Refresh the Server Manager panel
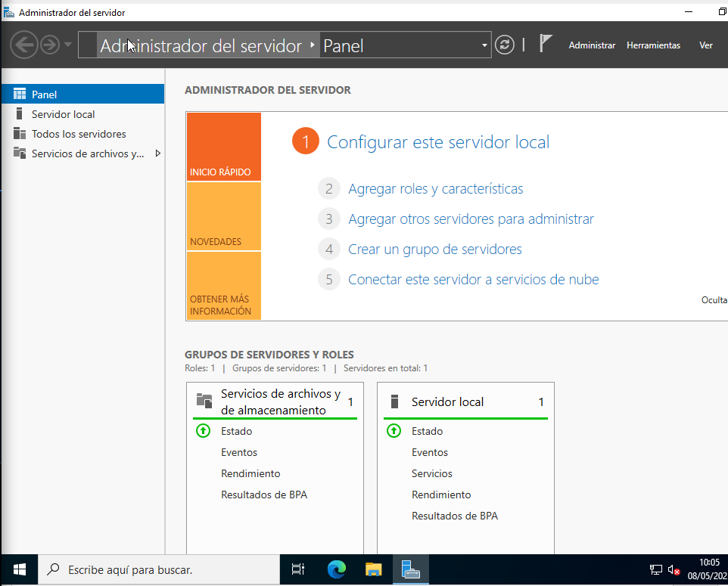The image size is (728, 586). [x=504, y=45]
